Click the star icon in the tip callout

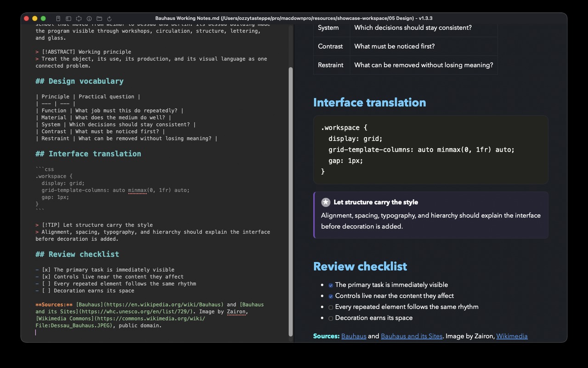click(x=326, y=202)
